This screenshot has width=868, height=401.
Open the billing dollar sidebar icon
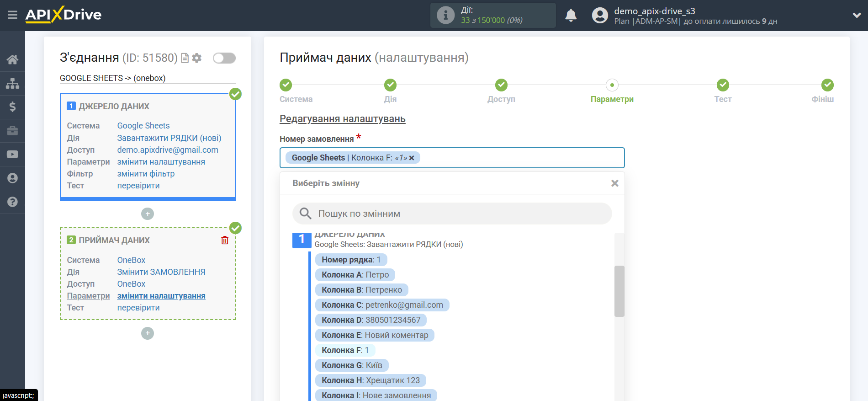coord(12,107)
